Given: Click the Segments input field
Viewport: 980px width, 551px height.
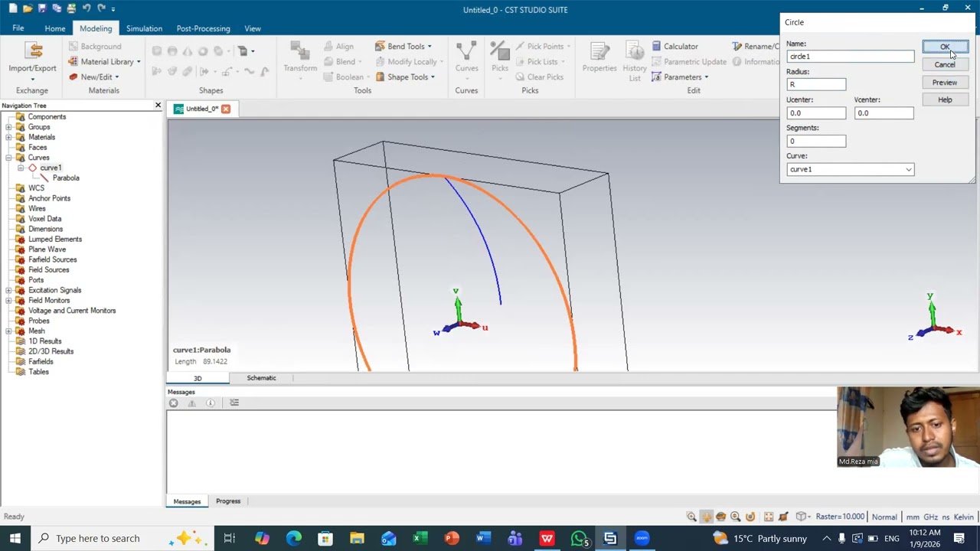Looking at the screenshot, I should click(816, 141).
